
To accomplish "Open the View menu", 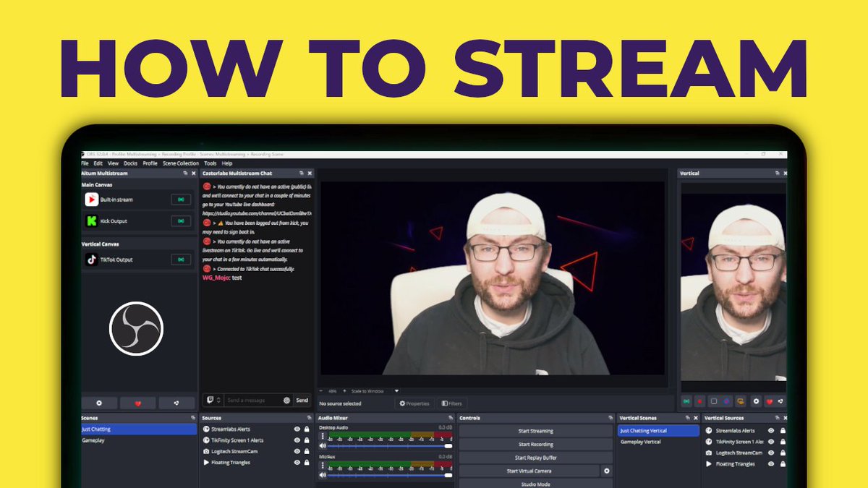I will [113, 163].
